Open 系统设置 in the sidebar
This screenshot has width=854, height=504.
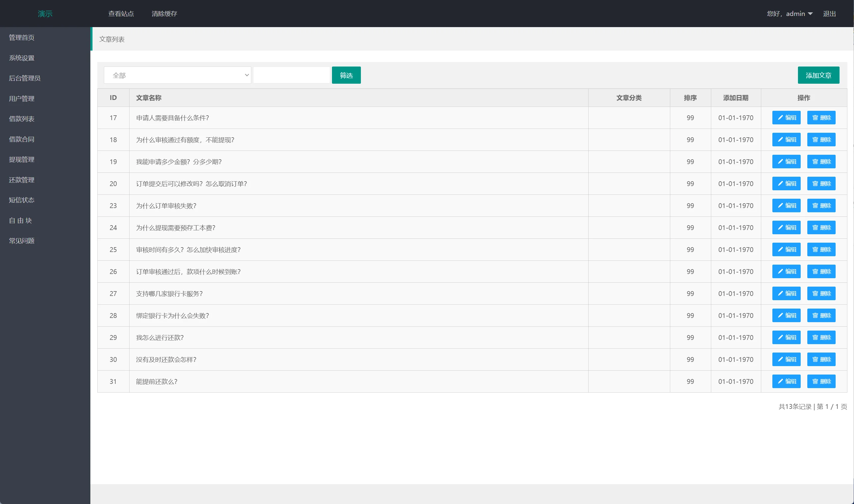(x=22, y=58)
